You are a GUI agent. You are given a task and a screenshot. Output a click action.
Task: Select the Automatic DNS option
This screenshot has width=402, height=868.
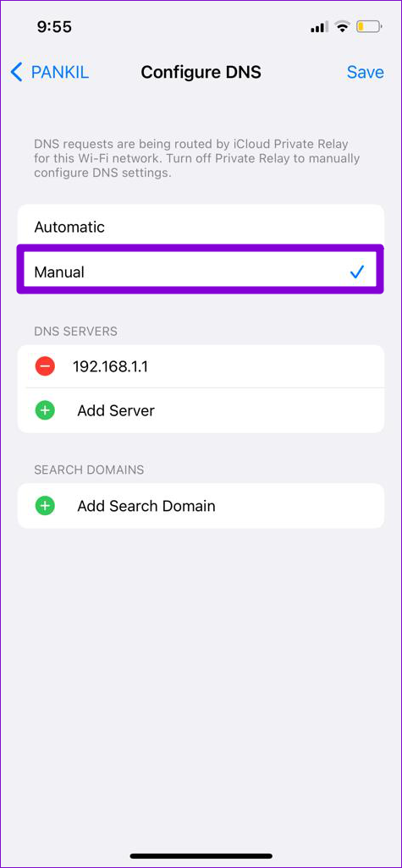point(201,227)
